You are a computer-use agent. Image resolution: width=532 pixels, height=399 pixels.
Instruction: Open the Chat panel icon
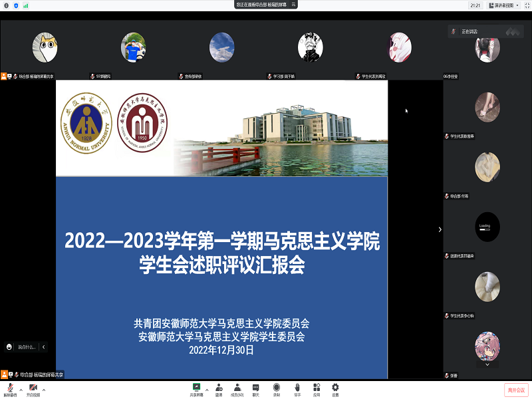point(255,388)
